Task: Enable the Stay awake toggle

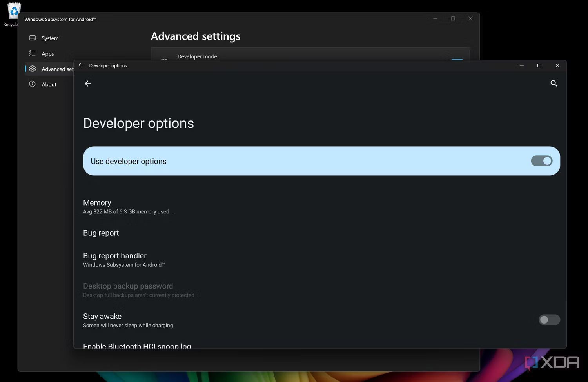Action: tap(549, 320)
